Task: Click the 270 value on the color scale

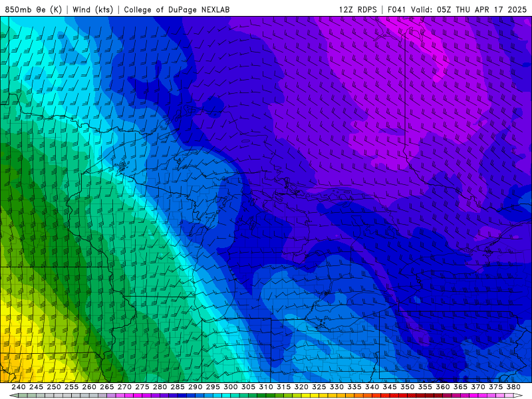Action: point(124,387)
